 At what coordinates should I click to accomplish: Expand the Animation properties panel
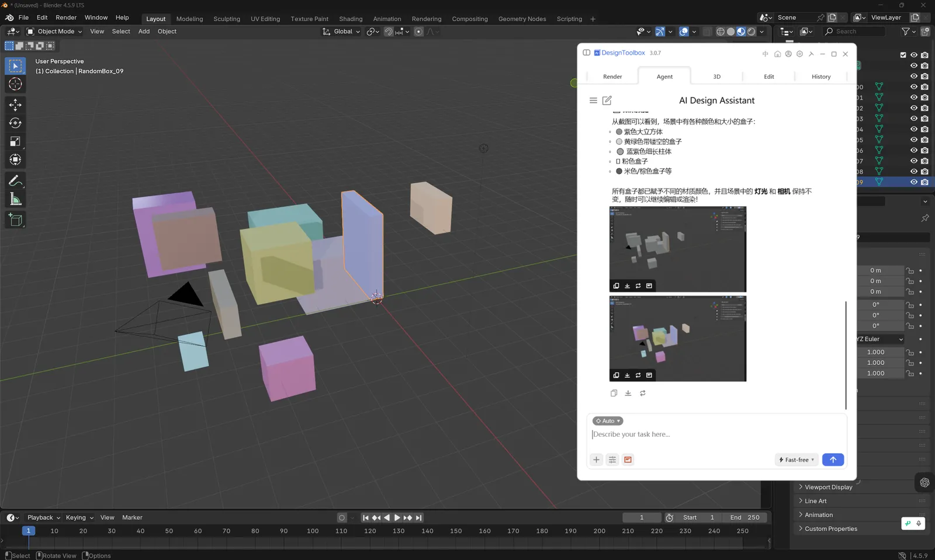(x=819, y=515)
